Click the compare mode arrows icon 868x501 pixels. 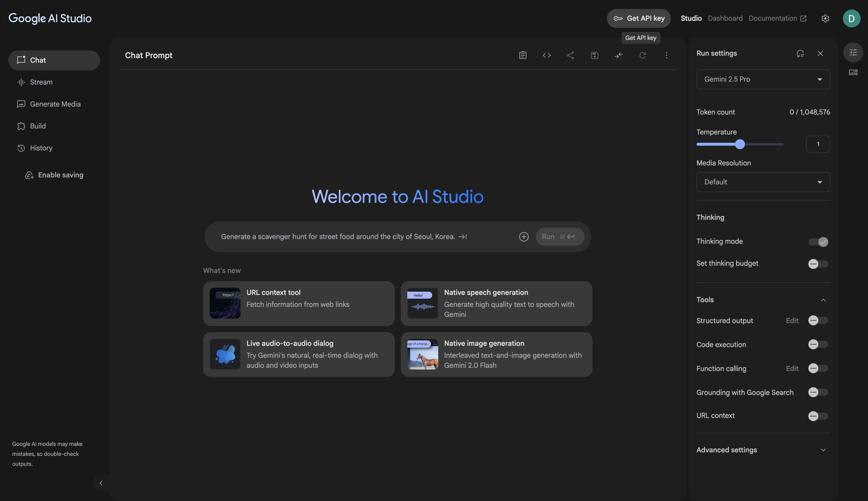[618, 55]
